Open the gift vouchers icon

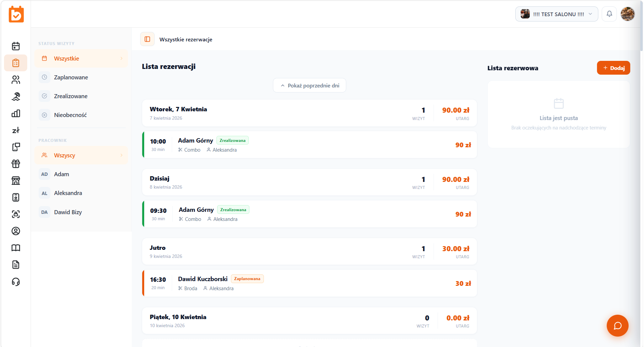point(16,164)
